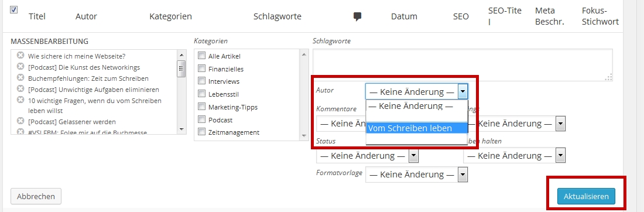Image resolution: width=644 pixels, height=212 pixels.
Task: Remove '10 wichtige Fragen' post from bulk edit
Action: point(20,100)
